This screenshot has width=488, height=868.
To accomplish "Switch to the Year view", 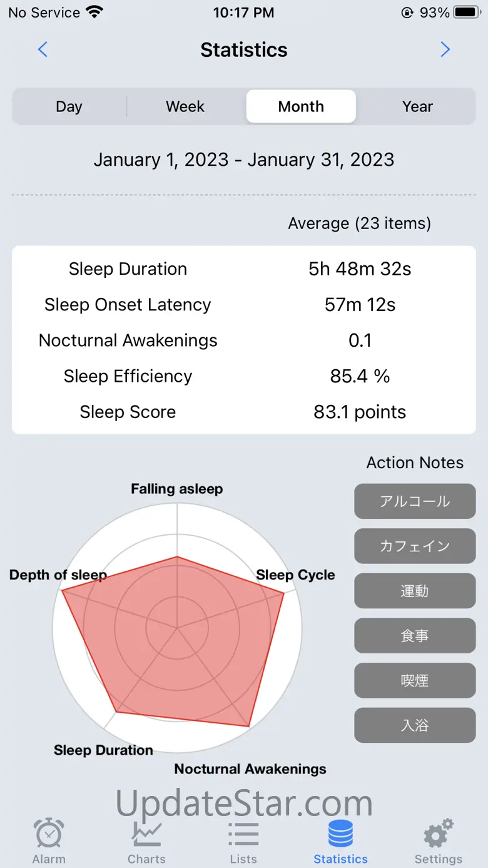I will 417,106.
